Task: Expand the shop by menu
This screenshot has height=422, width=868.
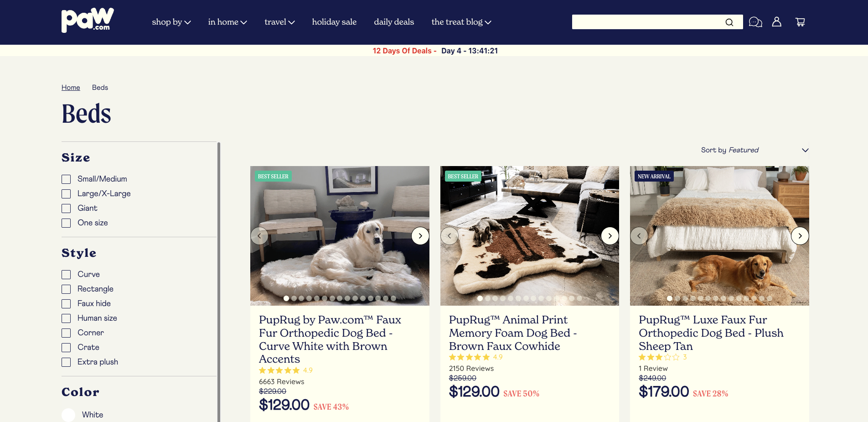Action: [x=171, y=22]
